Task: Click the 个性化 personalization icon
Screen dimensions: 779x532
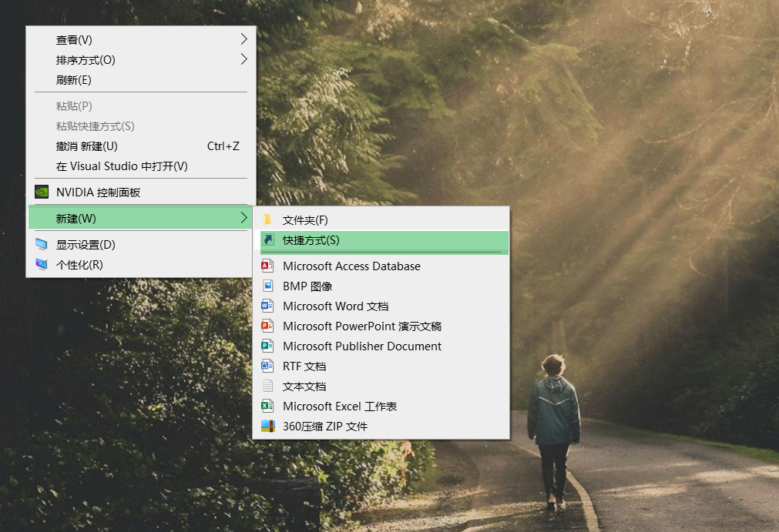Action: pos(41,263)
